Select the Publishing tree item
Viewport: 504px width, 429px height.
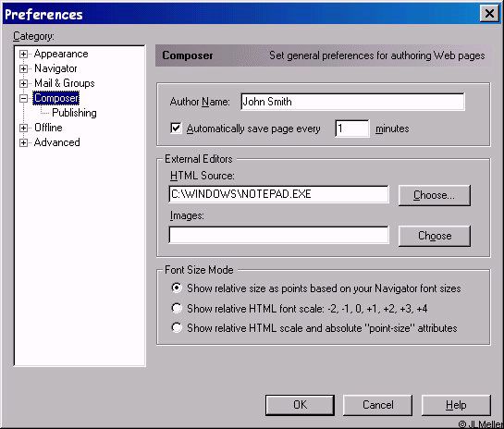pyautogui.click(x=74, y=113)
